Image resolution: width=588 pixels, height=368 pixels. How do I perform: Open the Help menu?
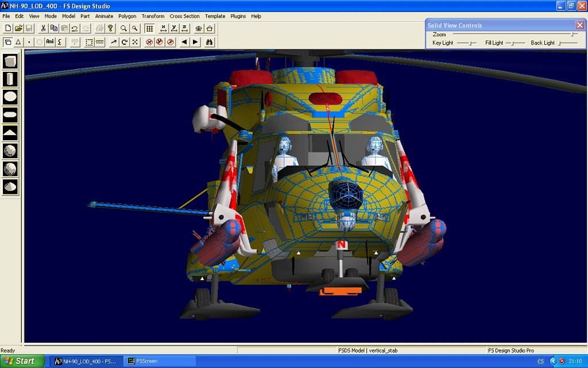pyautogui.click(x=256, y=16)
